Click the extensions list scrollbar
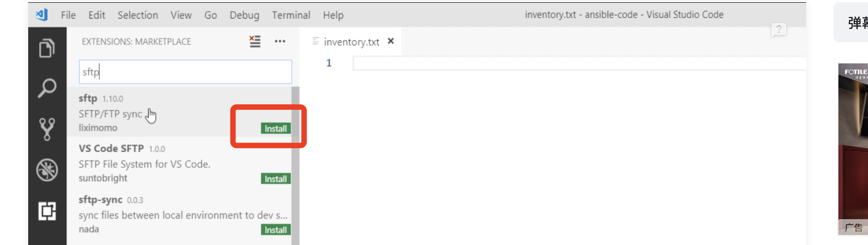This screenshot has height=245, width=868. [295, 163]
